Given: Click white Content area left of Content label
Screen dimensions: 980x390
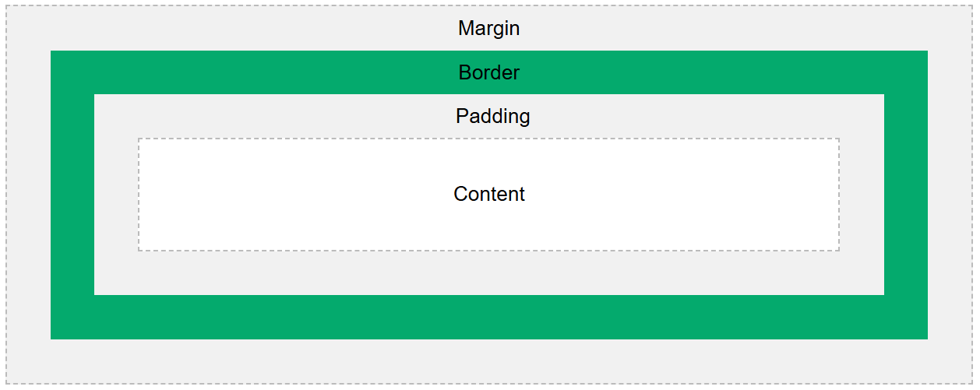Looking at the screenshot, I should click(x=296, y=195).
